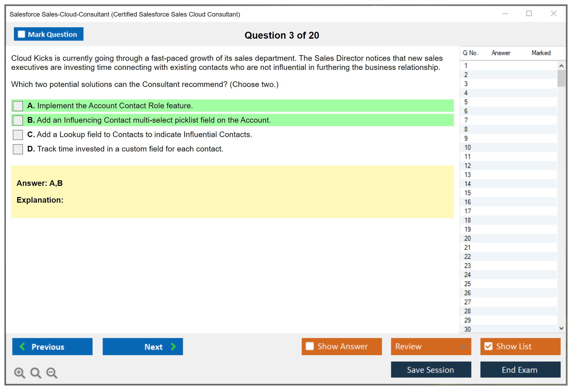Viewport: 574px width, 392px height.
Task: Maximize the exam window
Action: pyautogui.click(x=529, y=14)
